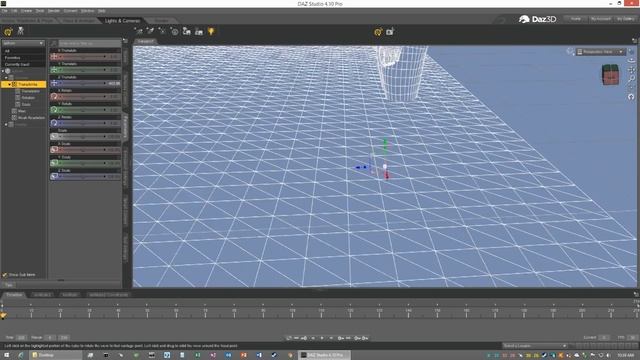Click the yellow lightbulb toolbar icon
The height and width of the screenshot is (360, 640).
211,31
